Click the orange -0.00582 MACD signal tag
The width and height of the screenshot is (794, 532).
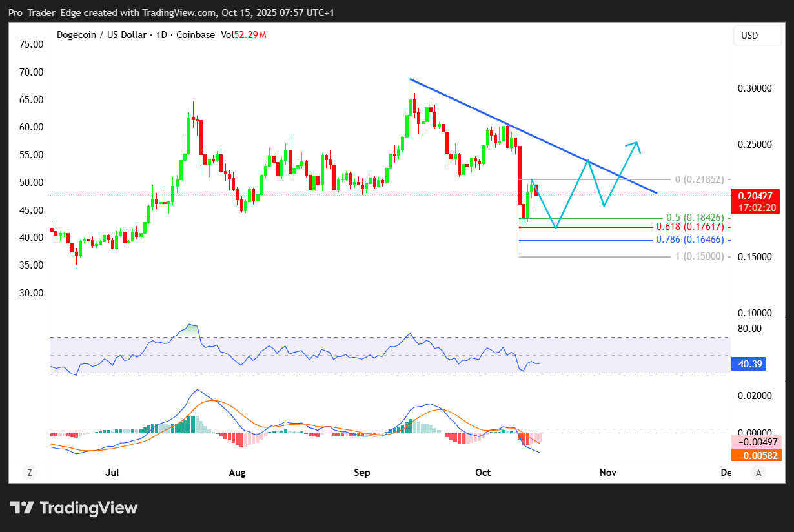[755, 455]
